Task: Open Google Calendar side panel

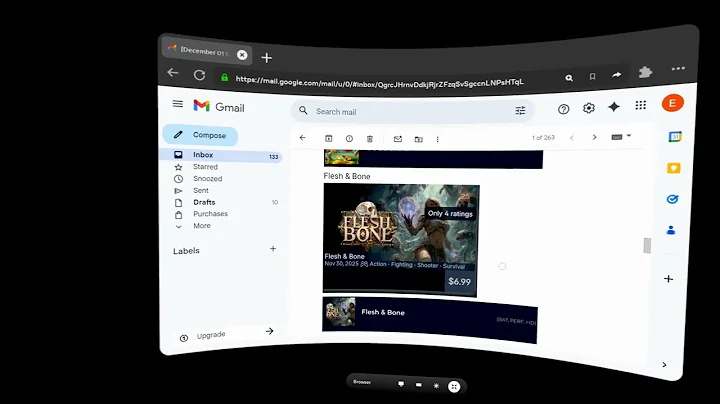Action: tap(675, 137)
